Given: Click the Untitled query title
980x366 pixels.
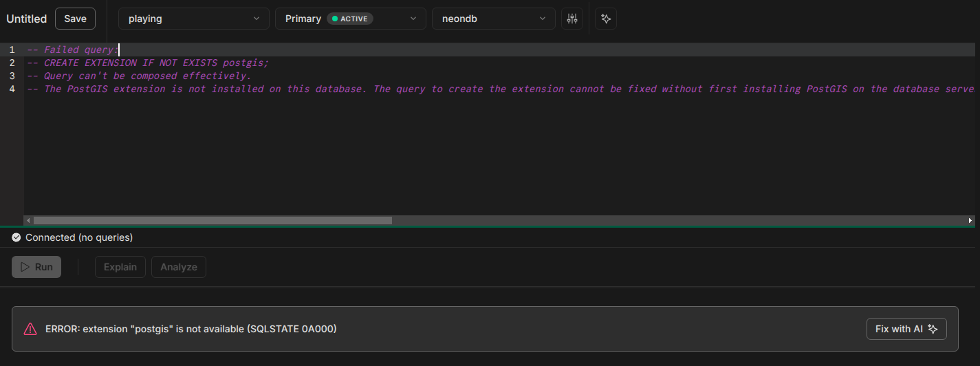Looking at the screenshot, I should click(27, 19).
